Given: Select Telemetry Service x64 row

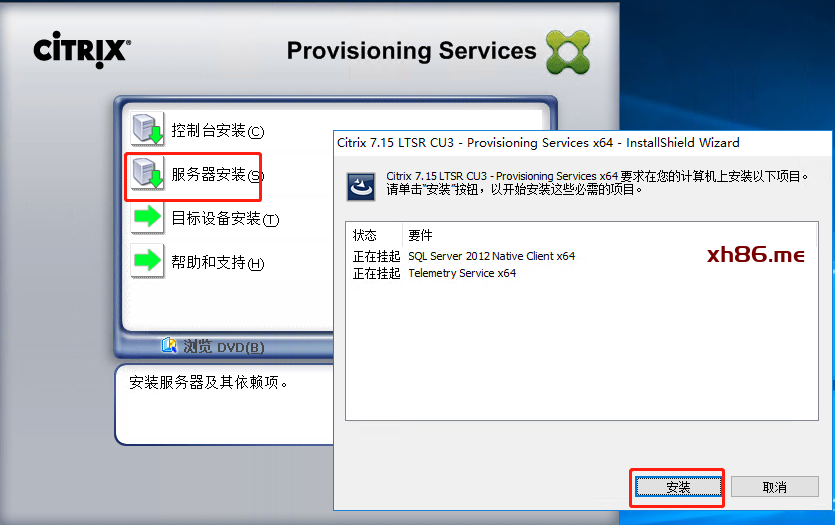Looking at the screenshot, I should click(582, 273).
